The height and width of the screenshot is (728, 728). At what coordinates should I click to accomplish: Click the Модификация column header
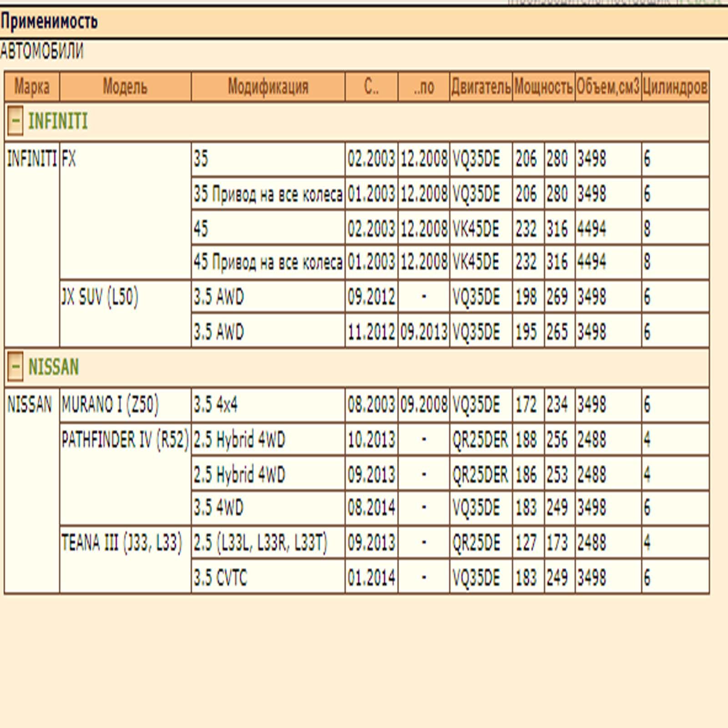[268, 86]
